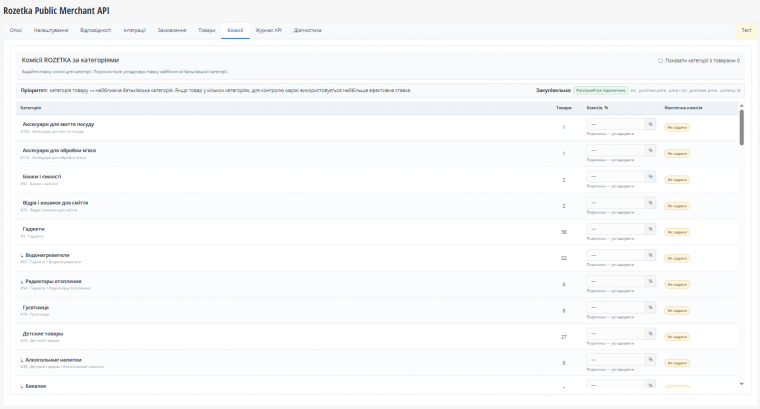This screenshot has height=409, width=760.
Task: Open the Замовлення tab
Action: 172,30
